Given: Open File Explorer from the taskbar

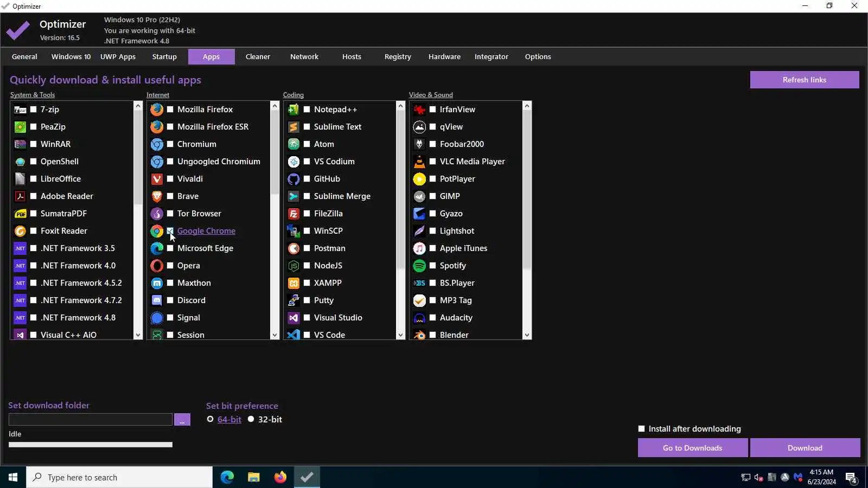Looking at the screenshot, I should tap(253, 477).
